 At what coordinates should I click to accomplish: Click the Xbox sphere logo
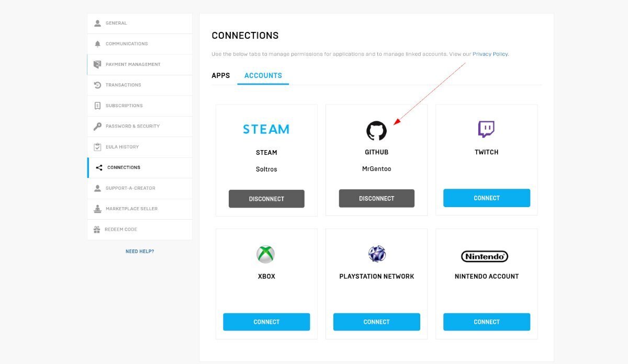pos(266,254)
